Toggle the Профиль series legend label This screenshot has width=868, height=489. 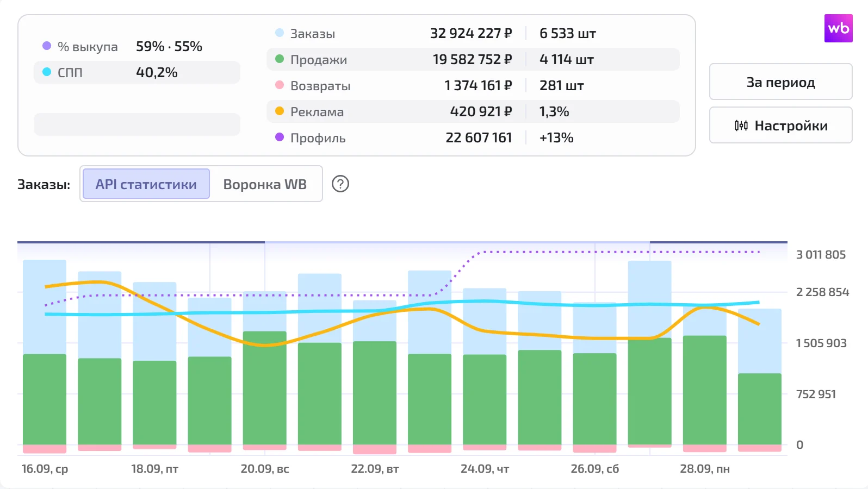tap(318, 137)
